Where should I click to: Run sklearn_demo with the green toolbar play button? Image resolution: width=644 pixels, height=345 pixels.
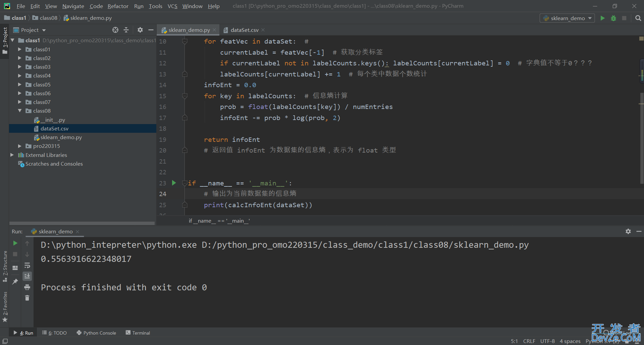[x=602, y=18]
